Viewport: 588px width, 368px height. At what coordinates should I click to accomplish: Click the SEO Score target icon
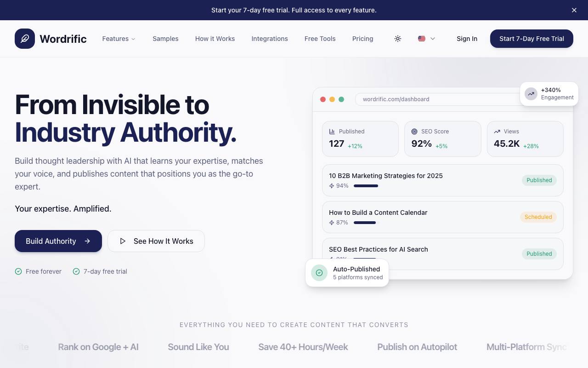coord(414,132)
